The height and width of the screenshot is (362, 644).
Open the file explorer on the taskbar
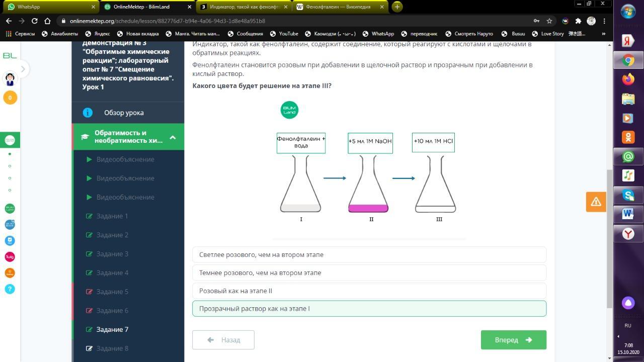(x=628, y=99)
